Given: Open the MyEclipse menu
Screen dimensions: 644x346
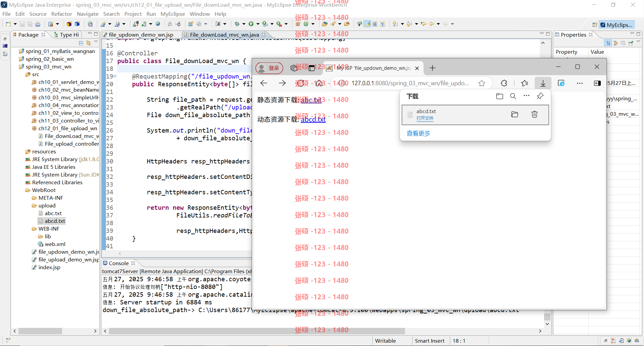Looking at the screenshot, I should pyautogui.click(x=173, y=14).
